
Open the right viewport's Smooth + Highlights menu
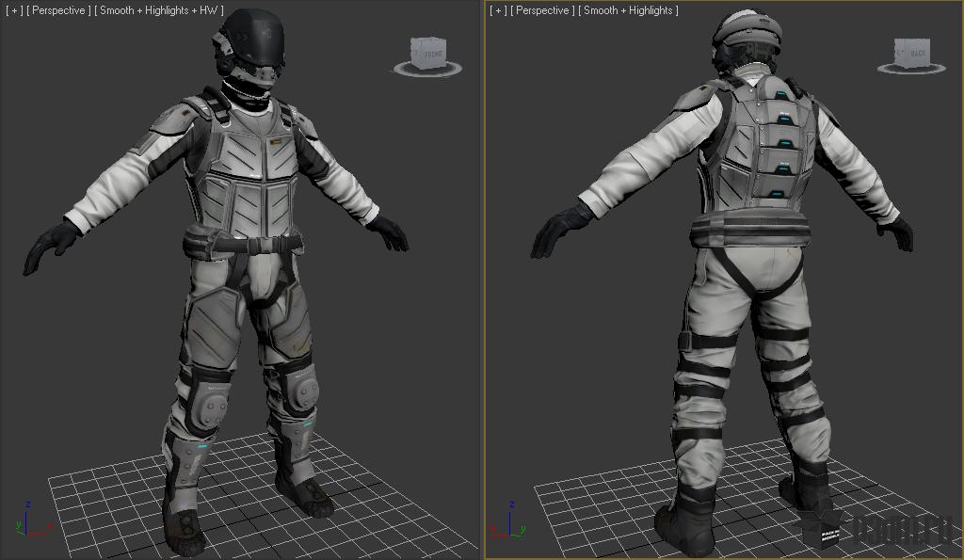pos(628,10)
